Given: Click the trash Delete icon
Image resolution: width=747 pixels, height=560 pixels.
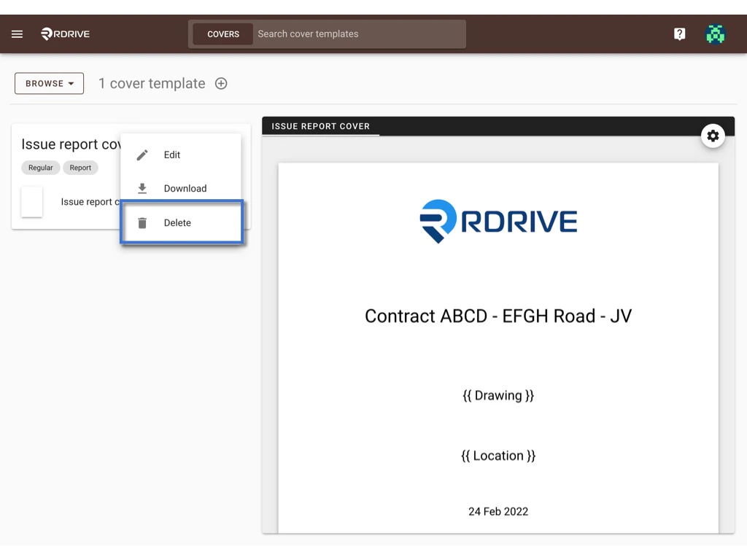Looking at the screenshot, I should pos(142,222).
